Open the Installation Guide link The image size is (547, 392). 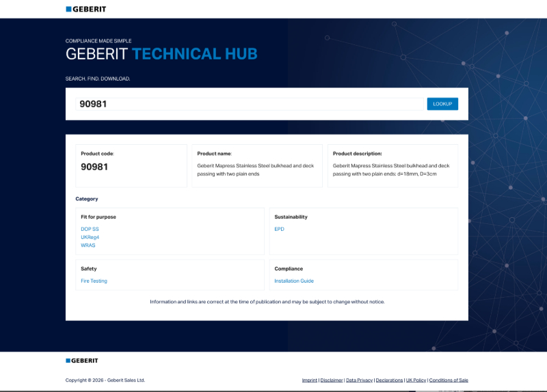pos(294,281)
